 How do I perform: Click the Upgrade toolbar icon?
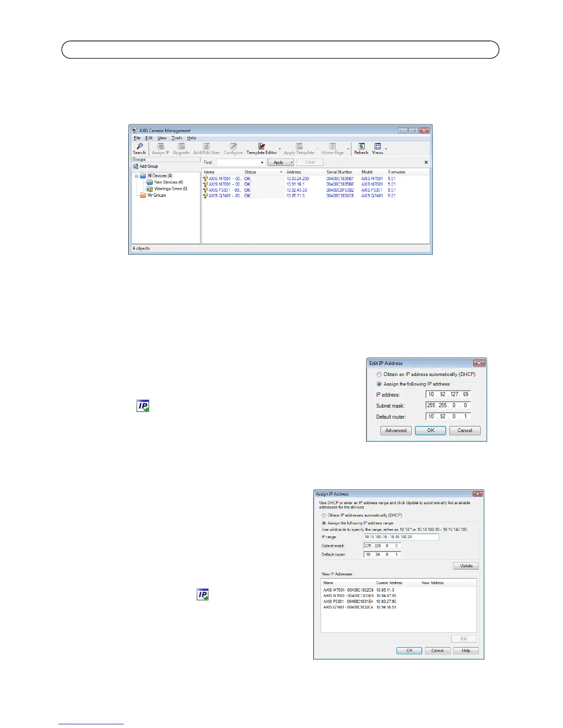181,148
